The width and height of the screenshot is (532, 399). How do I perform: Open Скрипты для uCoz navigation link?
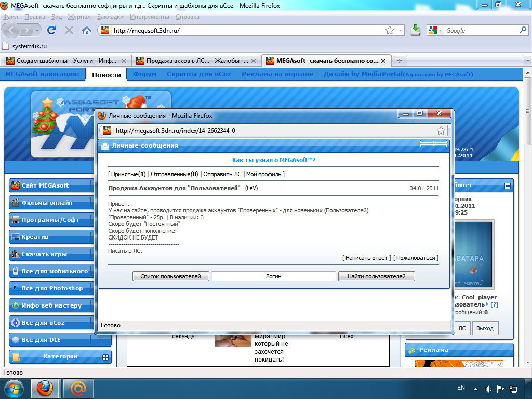(x=199, y=74)
